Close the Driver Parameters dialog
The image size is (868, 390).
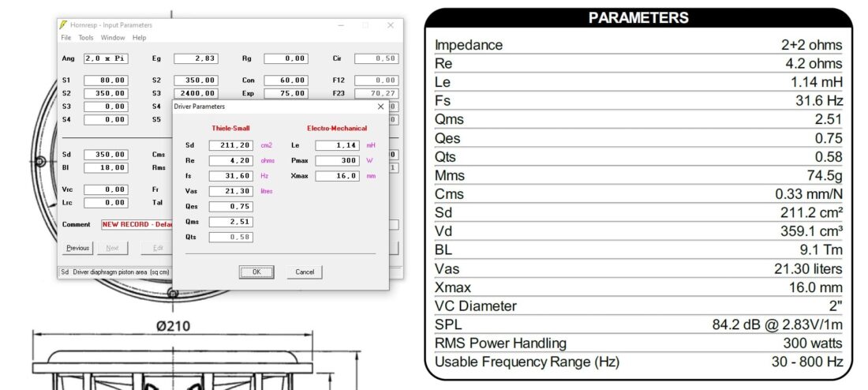pos(380,107)
